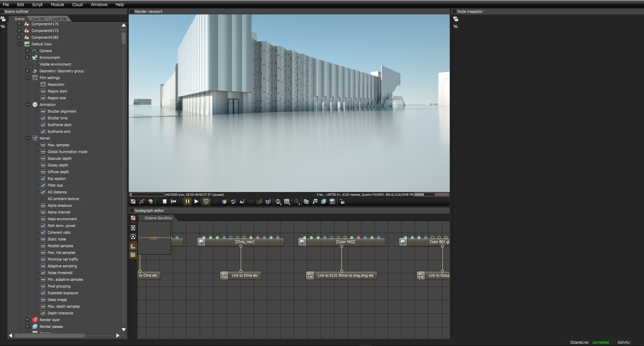Image resolution: width=644 pixels, height=346 pixels.
Task: Select the Link to Chris etc node
Action: pos(241,275)
